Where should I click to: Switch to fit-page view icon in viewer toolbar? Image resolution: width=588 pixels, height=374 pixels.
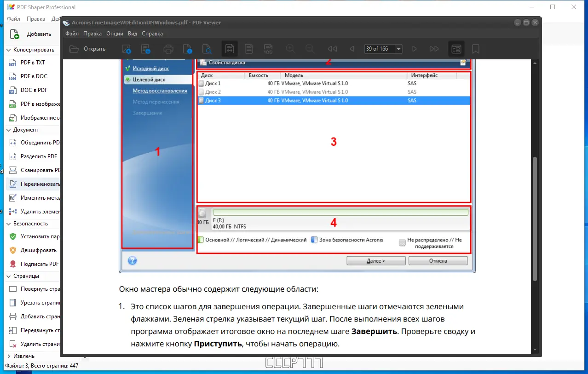pyautogui.click(x=249, y=49)
